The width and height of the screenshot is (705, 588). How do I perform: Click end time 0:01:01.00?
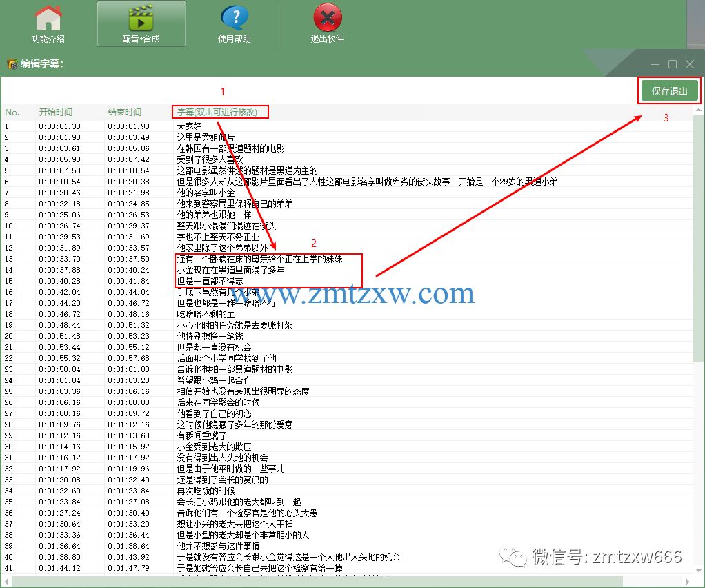pyautogui.click(x=128, y=369)
